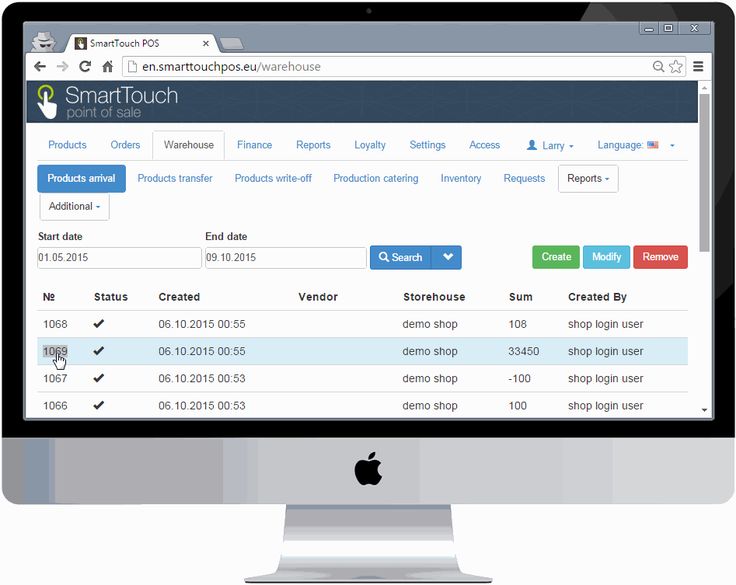
Task: Click the user silhouette icon beside Larry
Action: click(x=532, y=145)
